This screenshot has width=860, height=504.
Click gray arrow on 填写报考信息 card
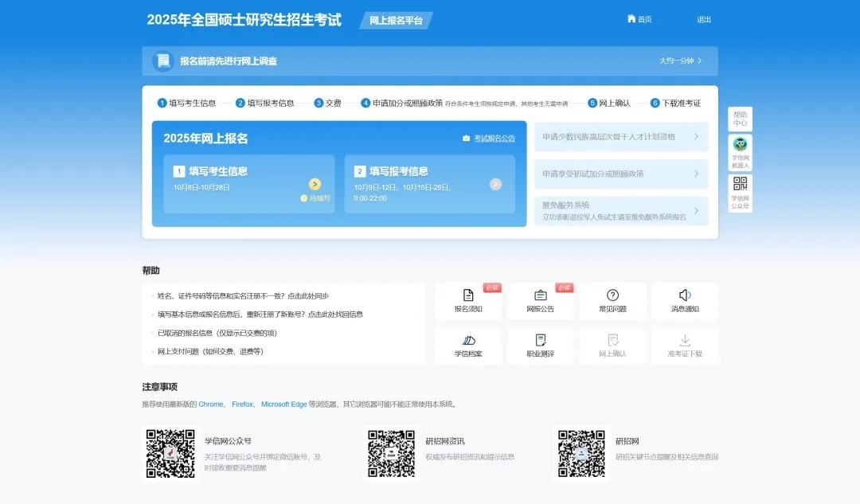(x=495, y=184)
